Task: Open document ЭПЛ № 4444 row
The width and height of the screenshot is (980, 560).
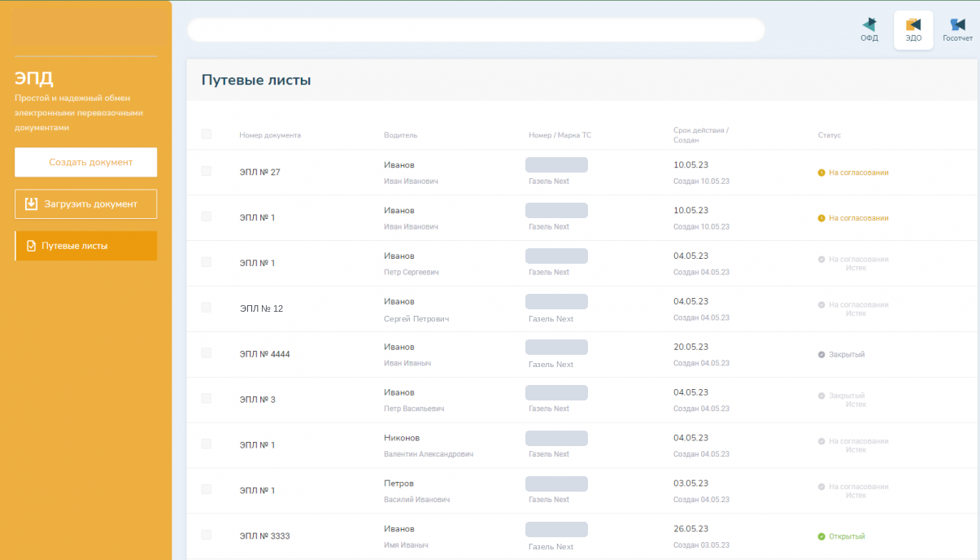Action: click(x=581, y=355)
